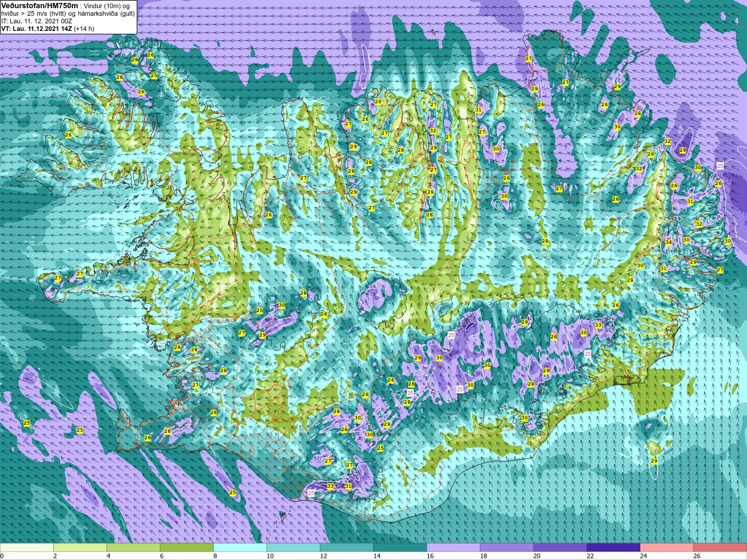Choose the 22–24 m/s dark indigo legend swatch

(x=614, y=548)
